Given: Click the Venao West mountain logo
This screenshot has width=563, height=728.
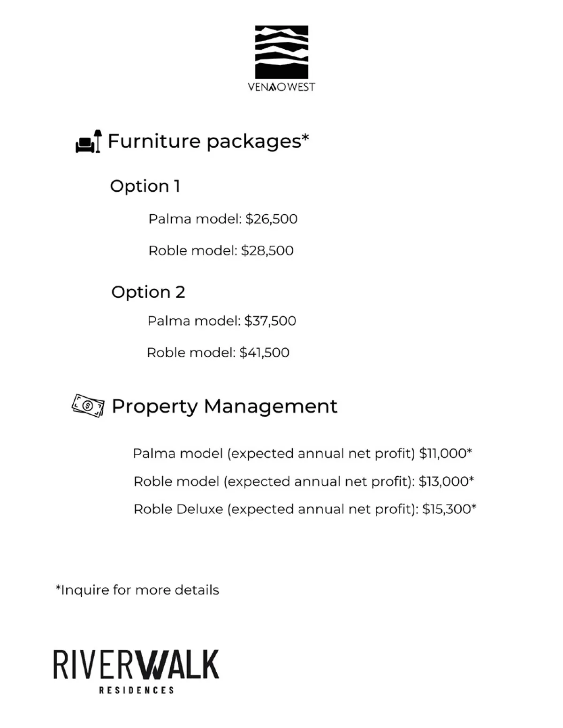Looking at the screenshot, I should [281, 52].
